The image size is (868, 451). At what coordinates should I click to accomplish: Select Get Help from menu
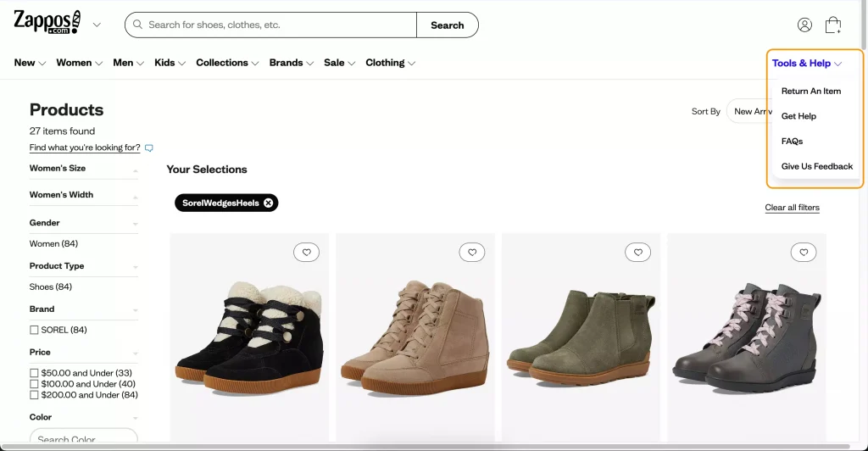coord(798,115)
